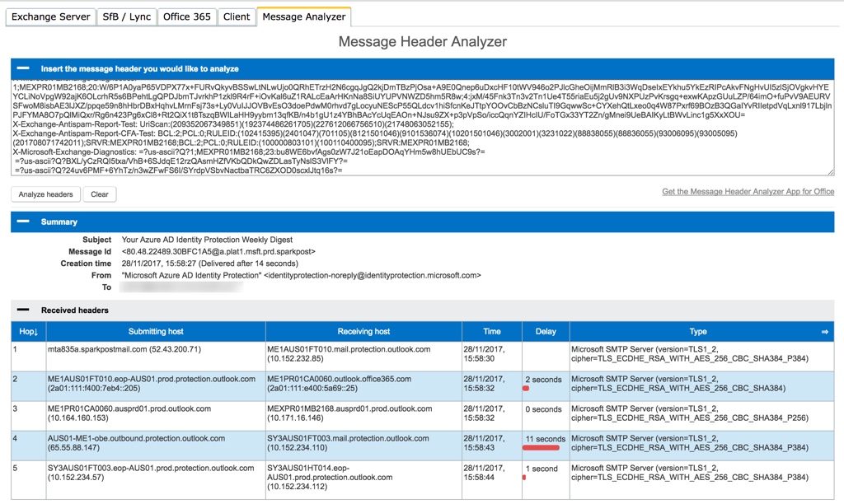
Task: Sort by Receiving host column header
Action: 363,331
